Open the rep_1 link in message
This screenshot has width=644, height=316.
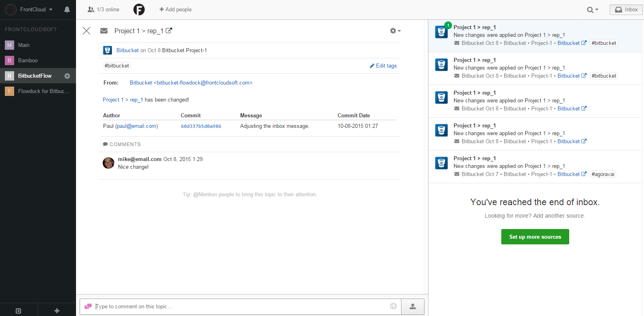(137, 100)
